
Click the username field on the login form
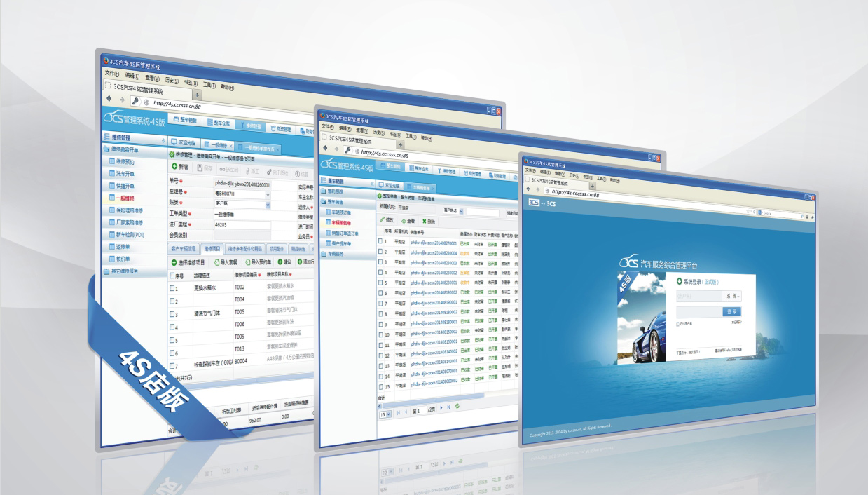[x=700, y=297]
